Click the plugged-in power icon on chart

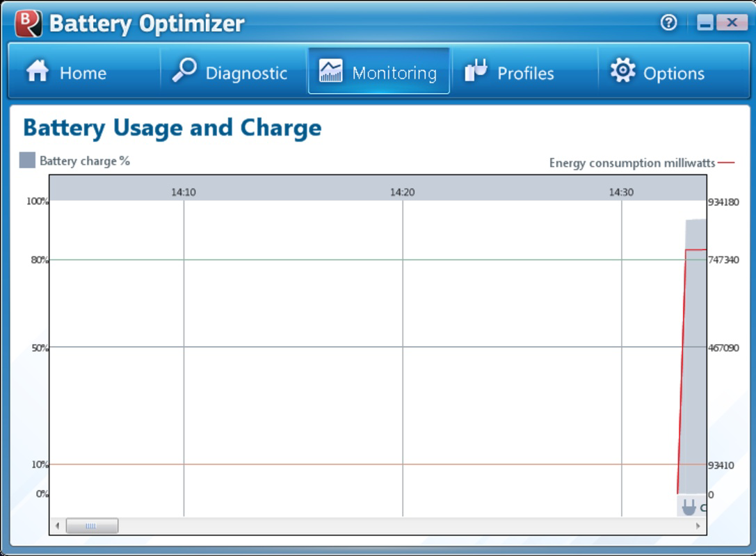689,507
